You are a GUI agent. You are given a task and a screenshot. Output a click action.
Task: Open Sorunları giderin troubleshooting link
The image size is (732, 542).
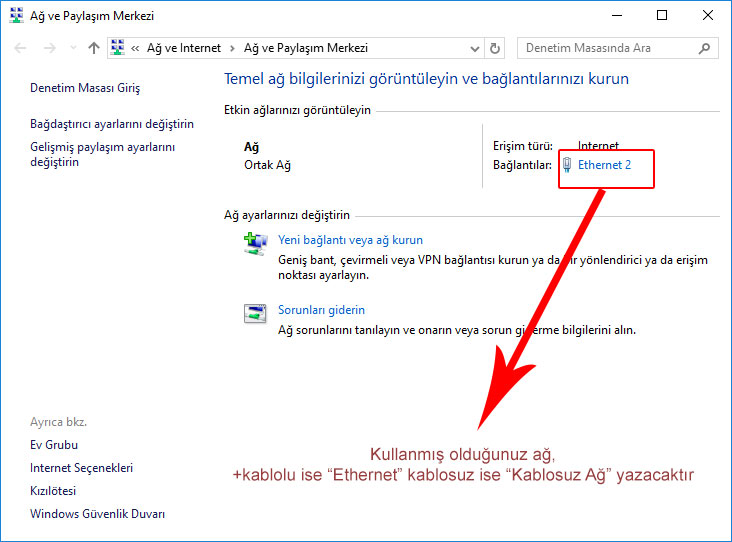pyautogui.click(x=321, y=310)
